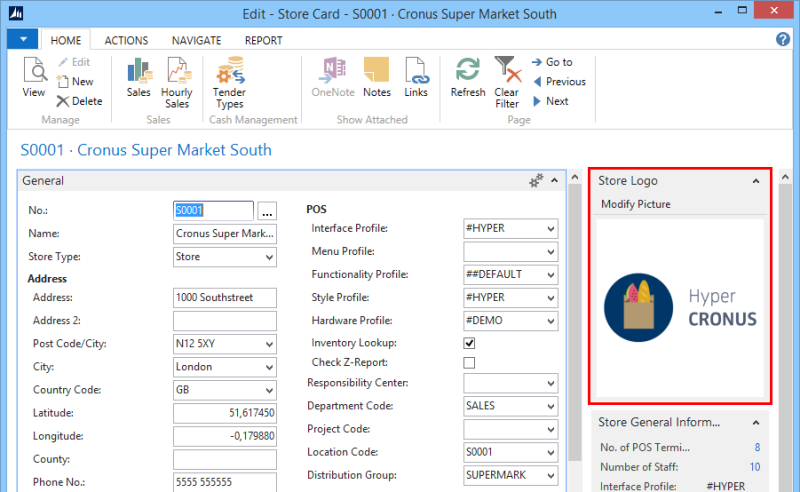Click the Address input field
The width and height of the screenshot is (800, 492).
tap(224, 298)
